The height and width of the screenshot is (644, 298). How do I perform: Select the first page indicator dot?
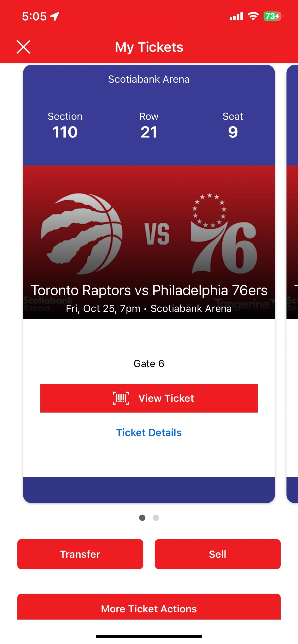click(x=142, y=517)
